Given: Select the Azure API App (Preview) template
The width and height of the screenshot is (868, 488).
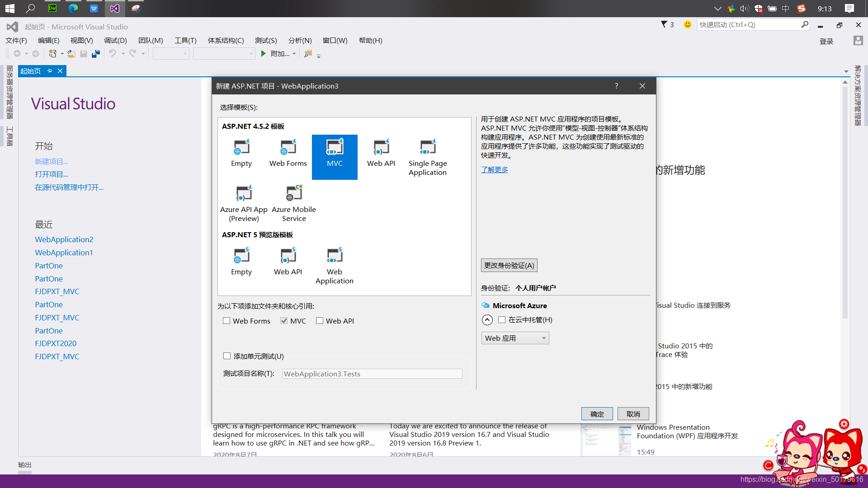Looking at the screenshot, I should (x=244, y=203).
